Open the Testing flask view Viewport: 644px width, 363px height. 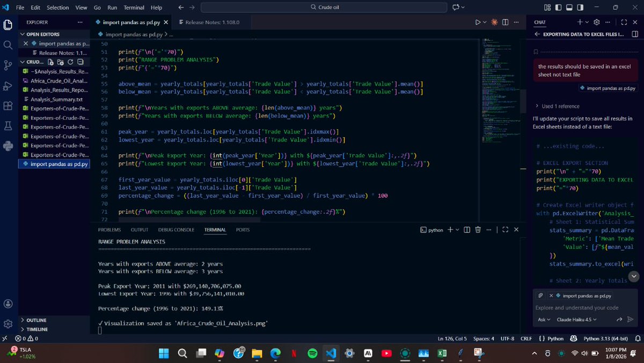coord(8,125)
